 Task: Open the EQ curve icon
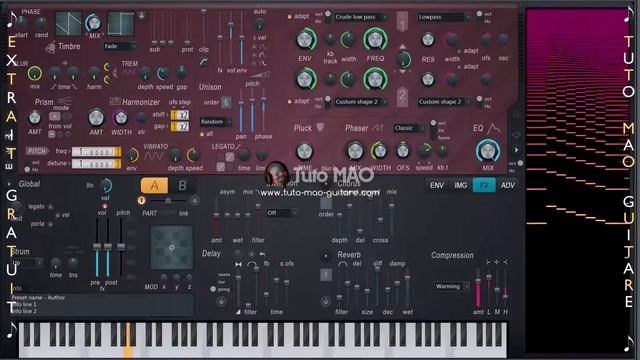(x=493, y=128)
